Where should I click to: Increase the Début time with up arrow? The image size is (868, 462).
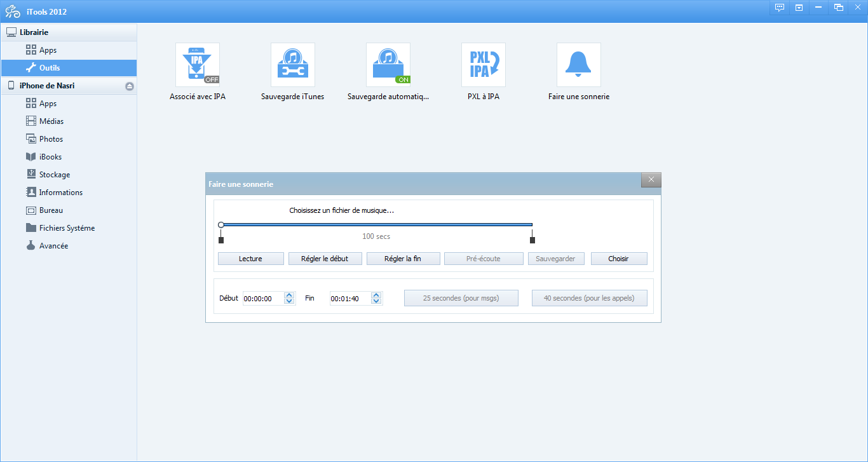[x=290, y=295]
